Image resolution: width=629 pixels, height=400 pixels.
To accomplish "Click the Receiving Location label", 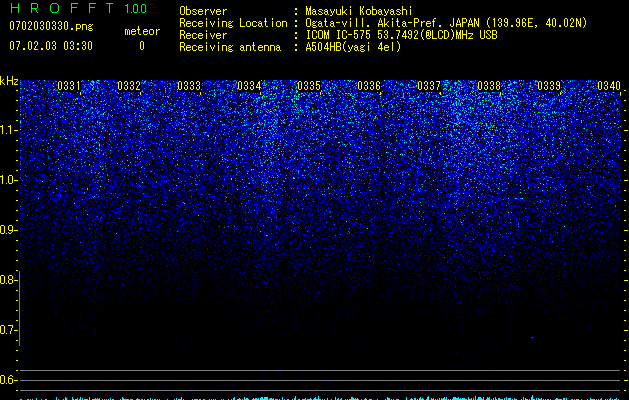I will click(x=233, y=23).
